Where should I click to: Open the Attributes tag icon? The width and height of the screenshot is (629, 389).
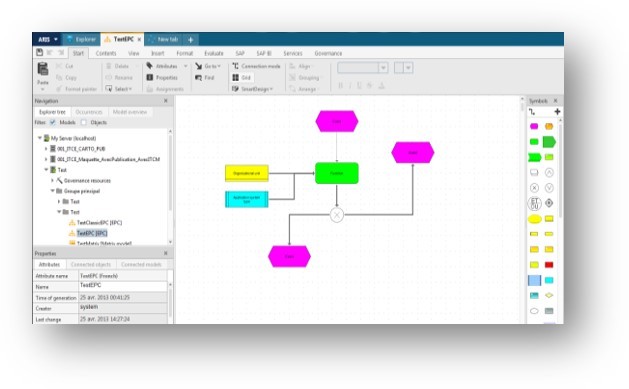[x=150, y=66]
